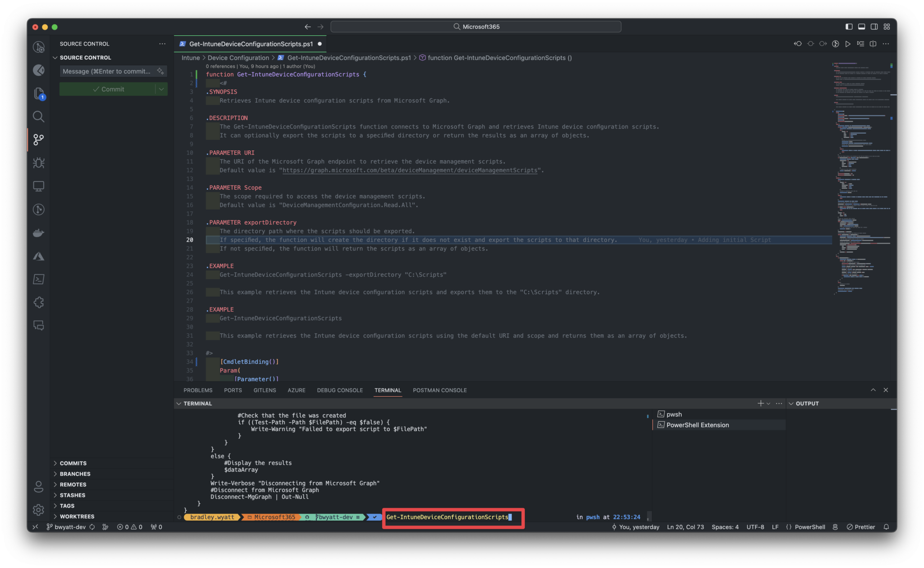Open the Commit button dropdown arrow
Screen dimensions: 924x568
(162, 89)
